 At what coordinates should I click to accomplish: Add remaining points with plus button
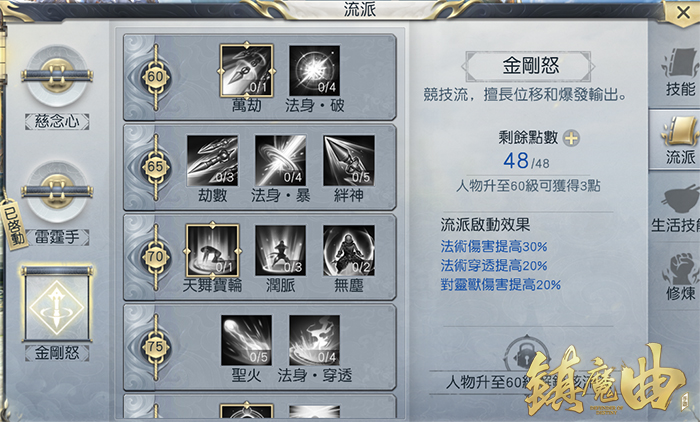(x=571, y=138)
